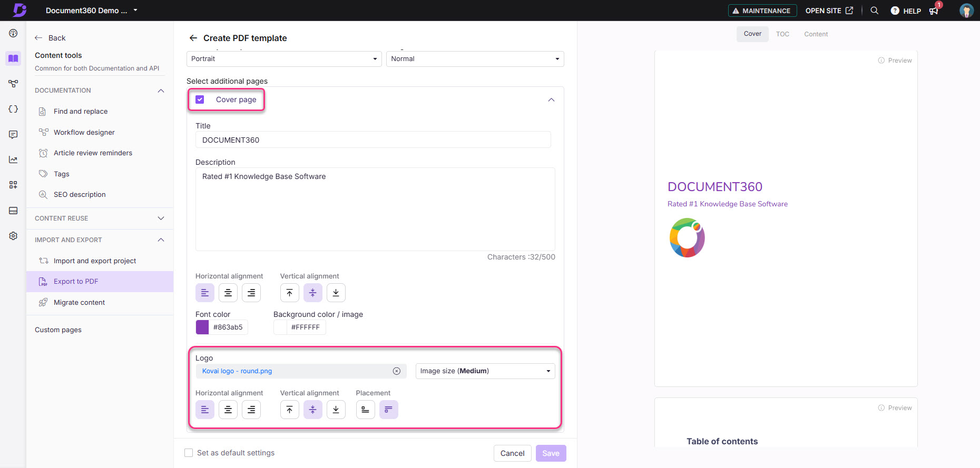Open Custom pages

[58, 330]
